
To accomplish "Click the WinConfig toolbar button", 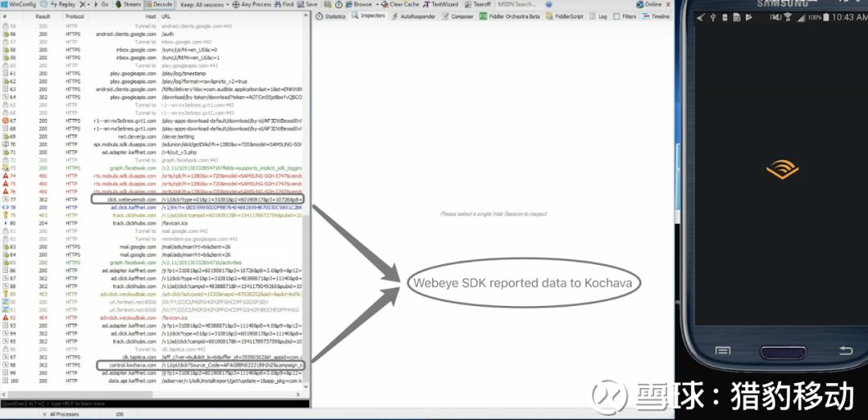I will [x=18, y=4].
